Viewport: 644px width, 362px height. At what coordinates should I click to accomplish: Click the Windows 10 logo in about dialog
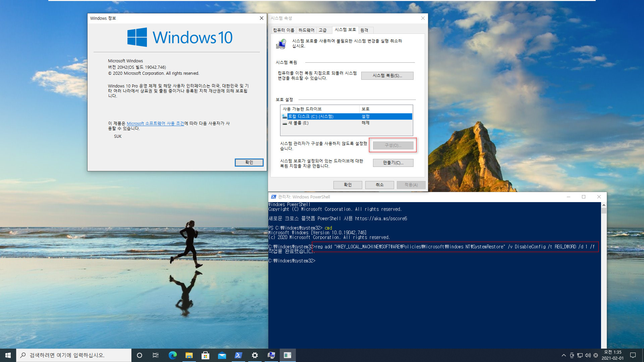pos(180,37)
